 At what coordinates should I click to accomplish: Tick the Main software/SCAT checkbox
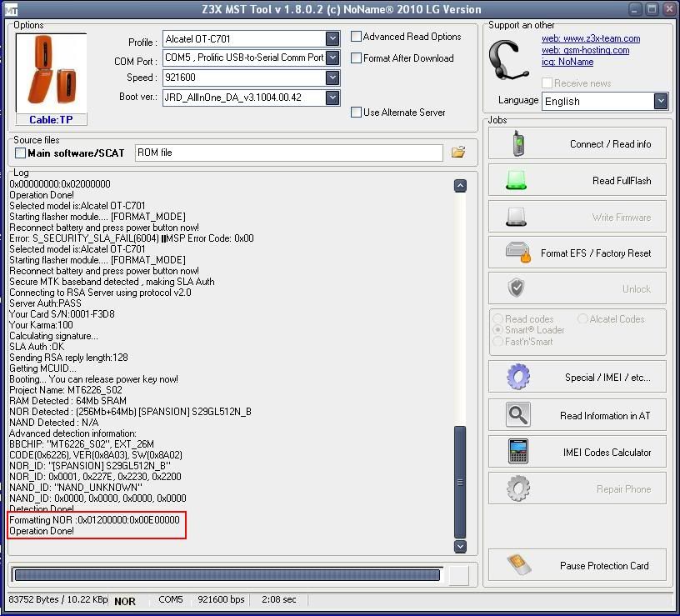point(21,153)
